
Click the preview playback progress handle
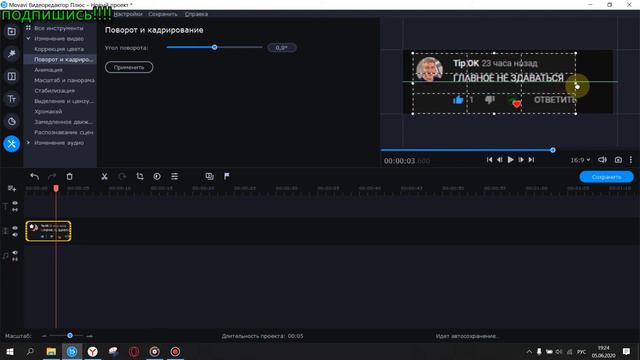point(553,150)
